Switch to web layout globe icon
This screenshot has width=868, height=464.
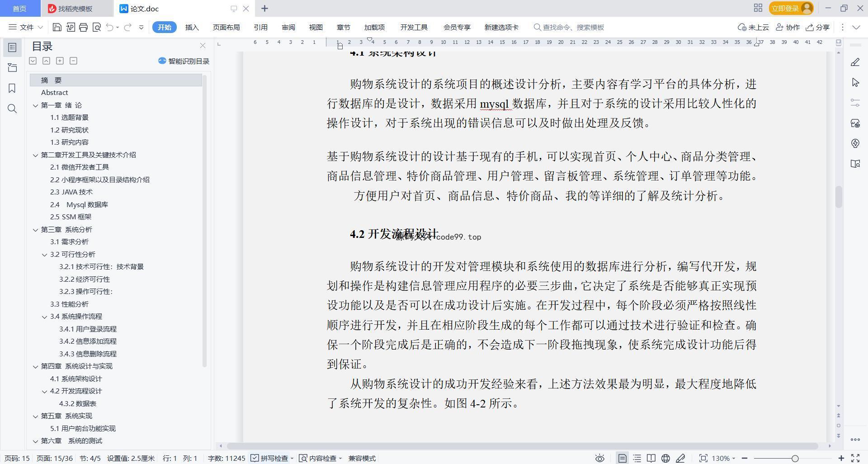click(x=665, y=458)
